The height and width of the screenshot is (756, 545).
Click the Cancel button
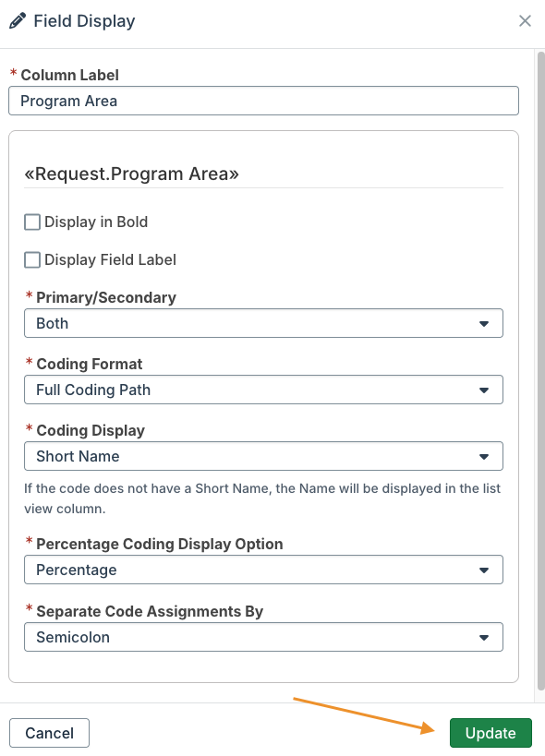(x=49, y=733)
